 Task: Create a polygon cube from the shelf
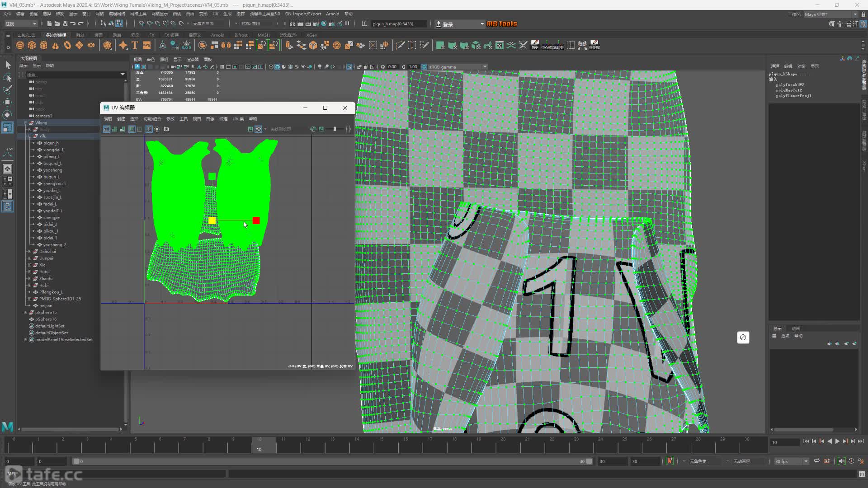(x=32, y=45)
